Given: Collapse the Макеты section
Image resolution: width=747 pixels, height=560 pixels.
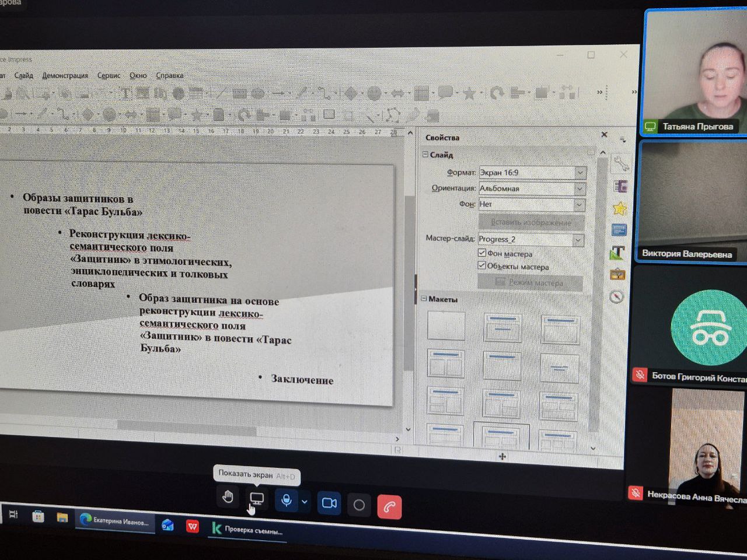Looking at the screenshot, I should (x=424, y=299).
